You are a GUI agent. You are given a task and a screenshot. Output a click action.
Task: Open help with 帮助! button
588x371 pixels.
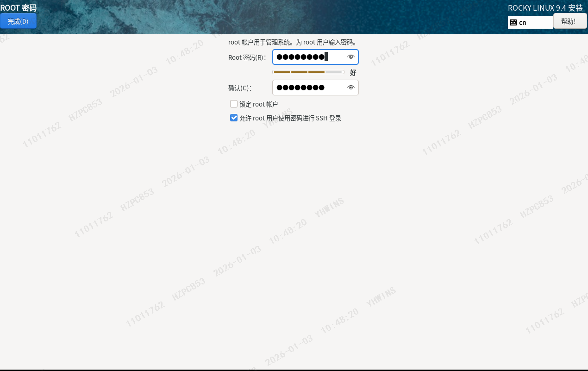tap(570, 21)
